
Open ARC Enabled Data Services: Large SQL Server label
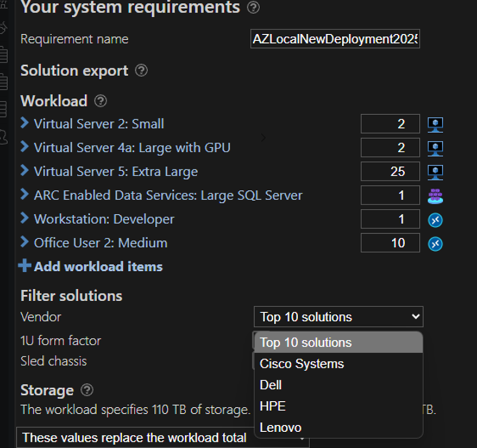pos(168,195)
